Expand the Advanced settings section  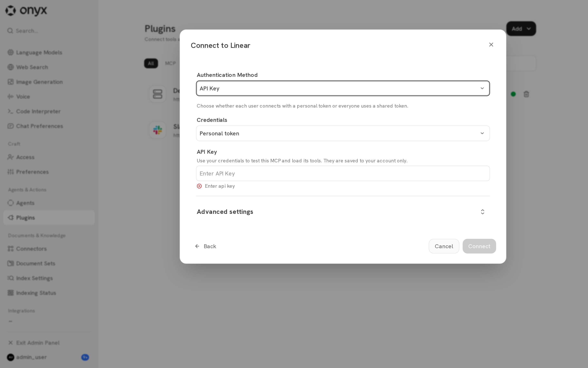(343, 212)
